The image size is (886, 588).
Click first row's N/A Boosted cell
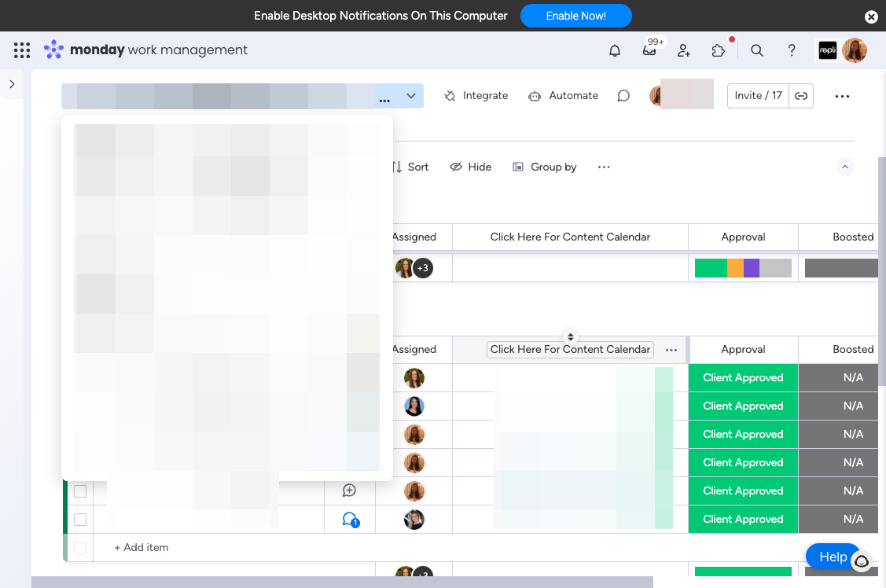[x=839, y=378]
